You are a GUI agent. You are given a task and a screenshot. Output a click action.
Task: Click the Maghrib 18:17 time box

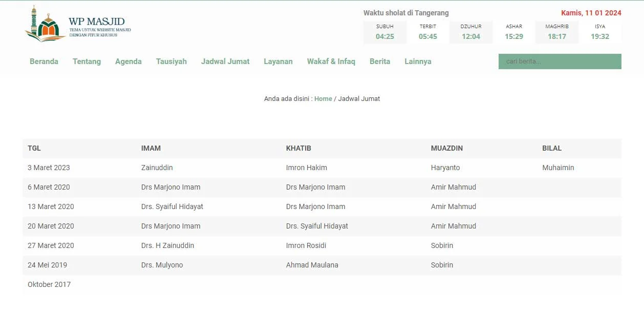(557, 32)
